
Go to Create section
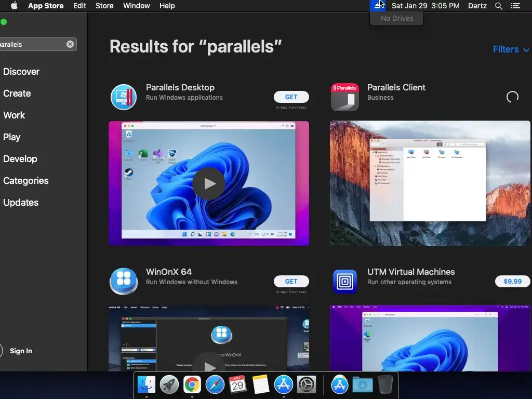coord(17,94)
